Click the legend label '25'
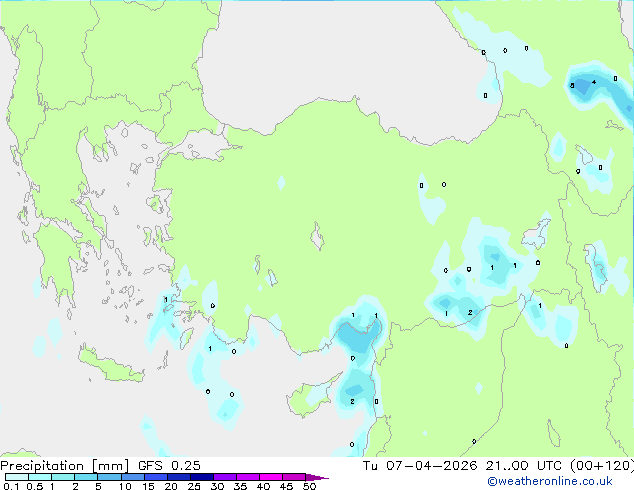The width and height of the screenshot is (634, 490). [194, 486]
